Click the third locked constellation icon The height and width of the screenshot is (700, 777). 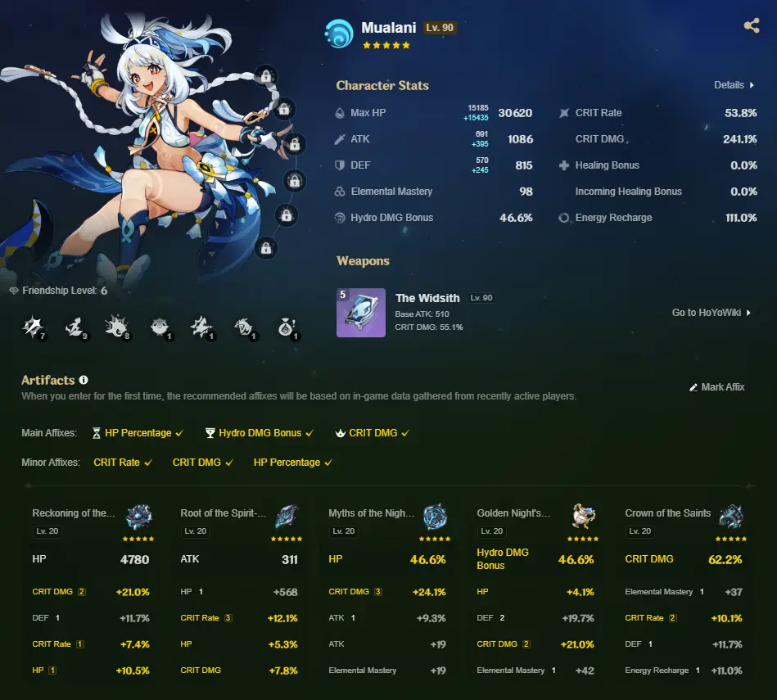[x=295, y=144]
